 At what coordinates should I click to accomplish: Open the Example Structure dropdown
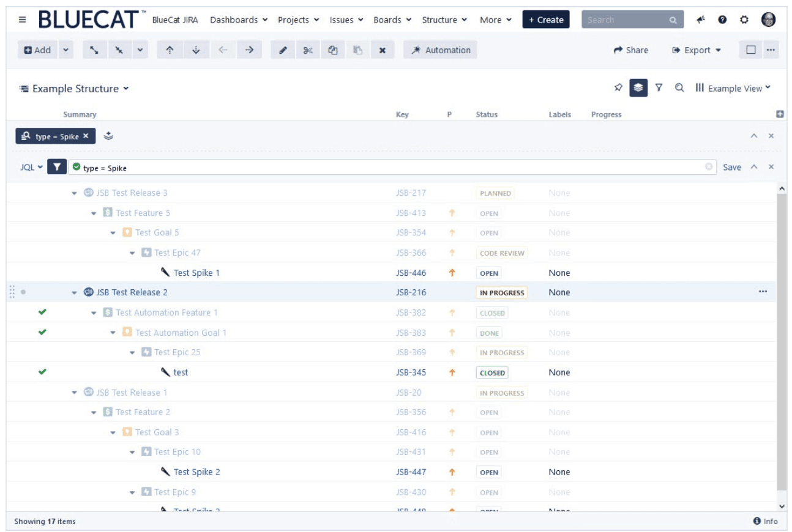coord(74,89)
